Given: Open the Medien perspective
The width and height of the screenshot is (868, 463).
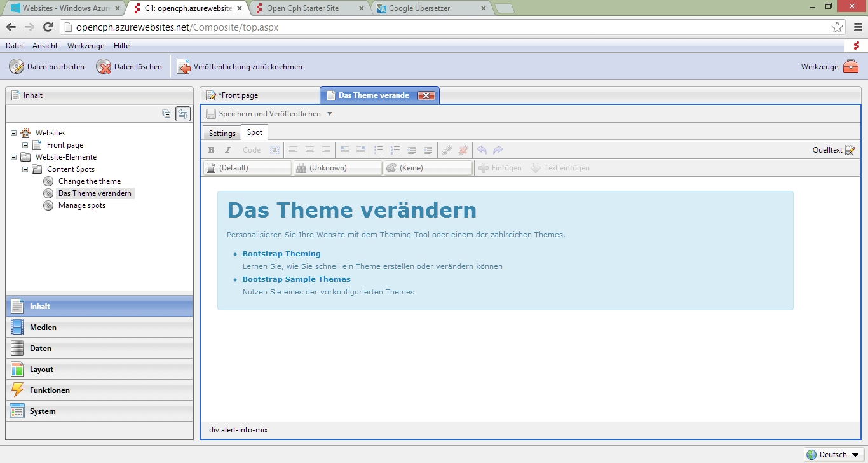Looking at the screenshot, I should (x=43, y=328).
